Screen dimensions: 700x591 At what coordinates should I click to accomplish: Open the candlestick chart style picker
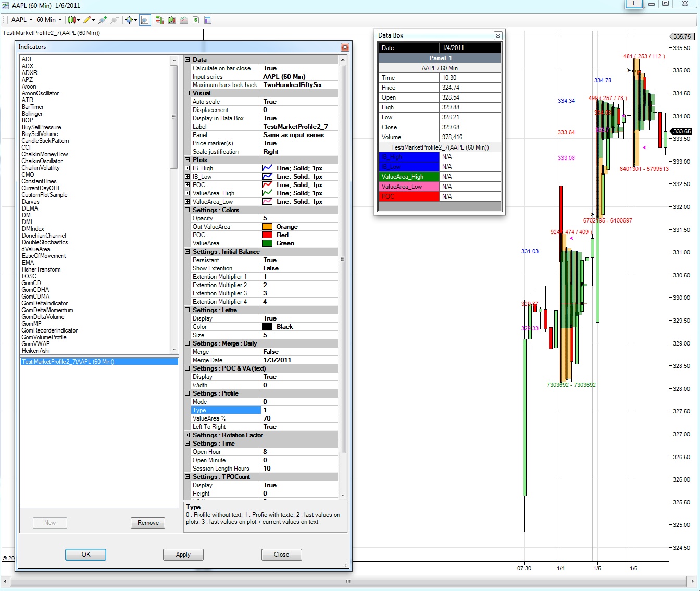coord(73,20)
